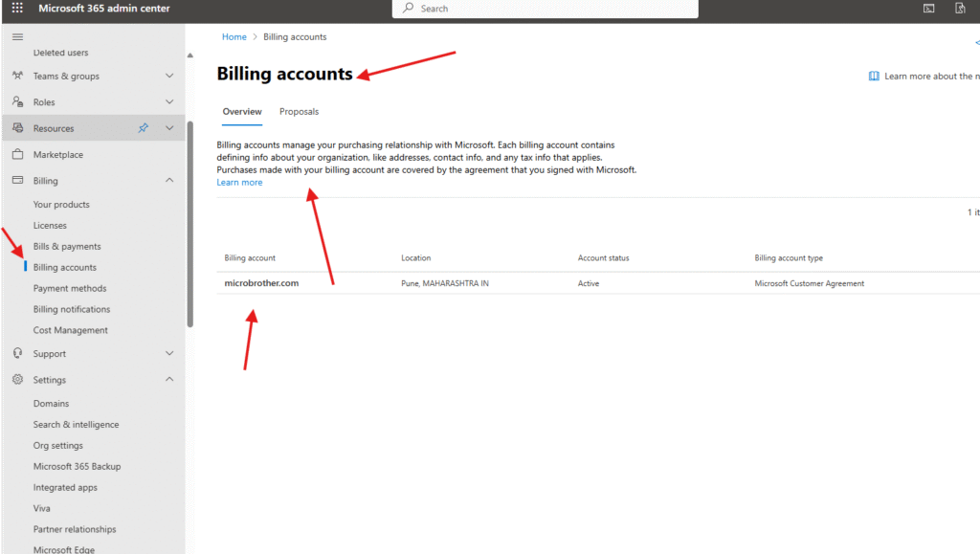The height and width of the screenshot is (554, 980).
Task: Click the Marketplace shopping bag icon
Action: (17, 154)
